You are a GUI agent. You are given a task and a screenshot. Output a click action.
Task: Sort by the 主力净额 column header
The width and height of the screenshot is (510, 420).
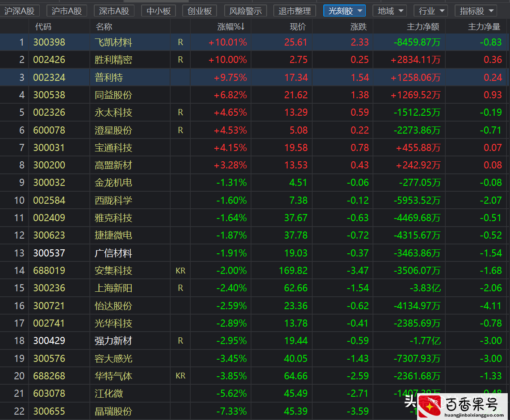pos(423,26)
